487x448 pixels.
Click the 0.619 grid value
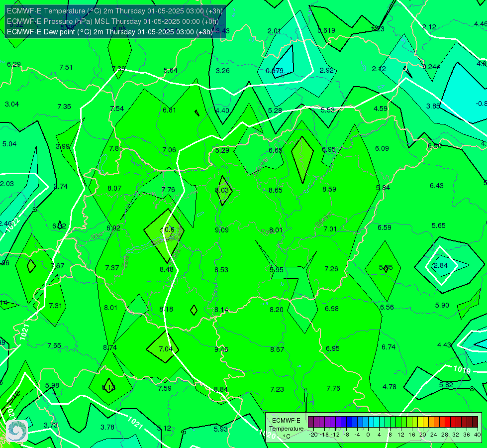326,30
